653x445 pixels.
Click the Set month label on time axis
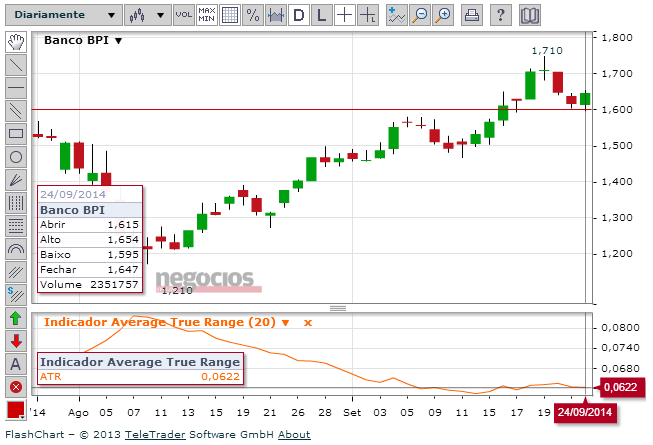coord(352,413)
